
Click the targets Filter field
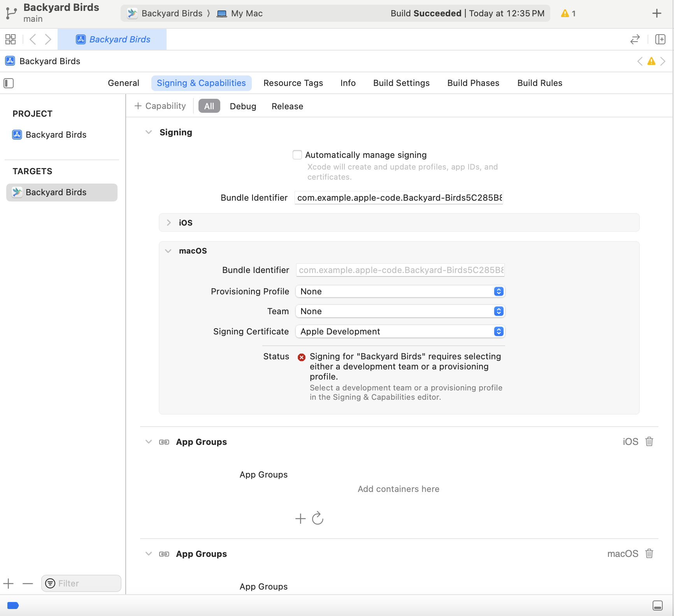(81, 583)
